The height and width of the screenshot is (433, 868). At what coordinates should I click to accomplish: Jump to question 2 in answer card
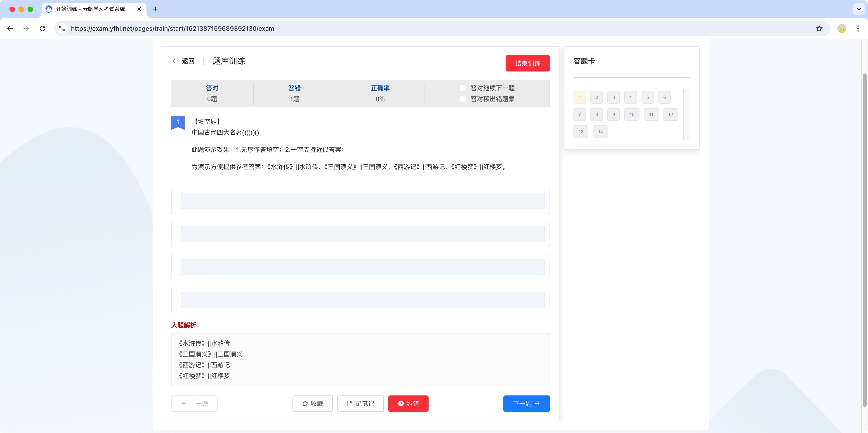pos(597,98)
